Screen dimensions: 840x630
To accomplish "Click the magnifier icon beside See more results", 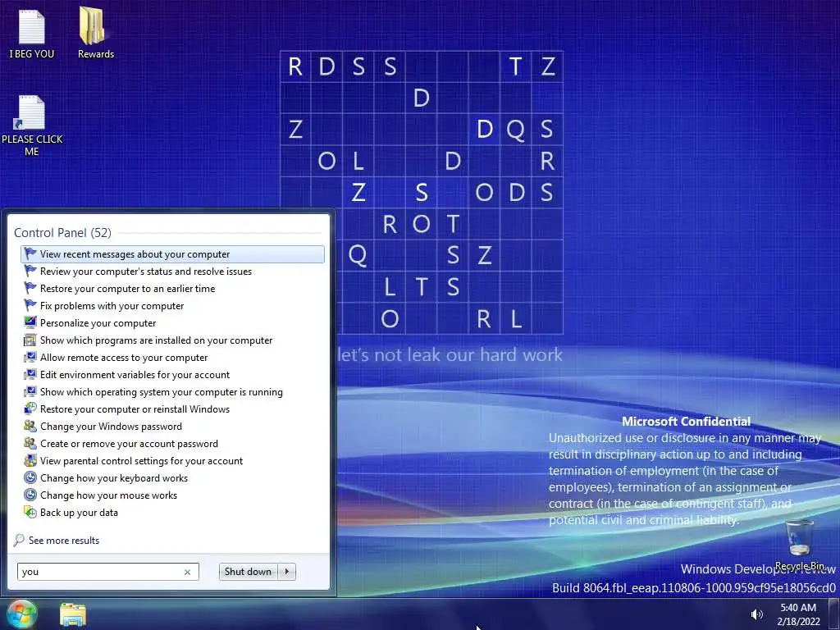I will coord(19,540).
